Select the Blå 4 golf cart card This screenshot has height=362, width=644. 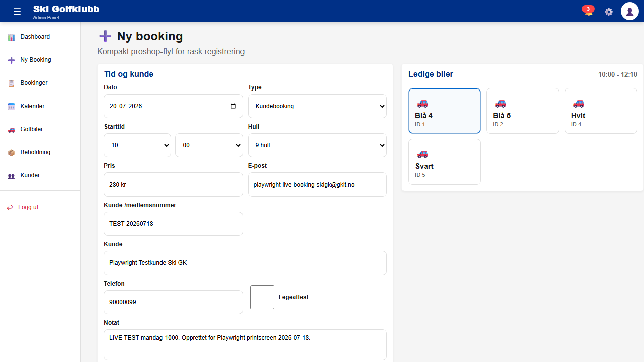click(444, 111)
